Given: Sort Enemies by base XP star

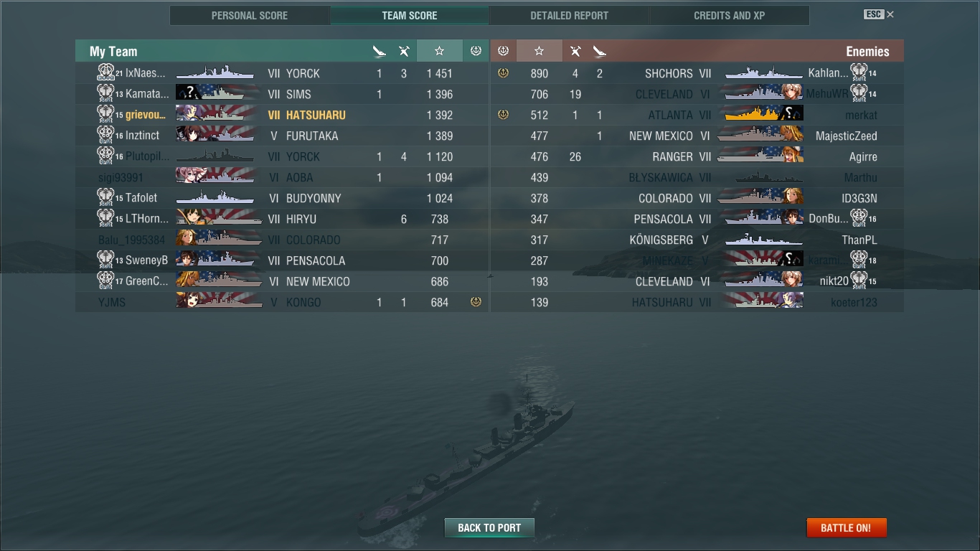Looking at the screenshot, I should (539, 51).
